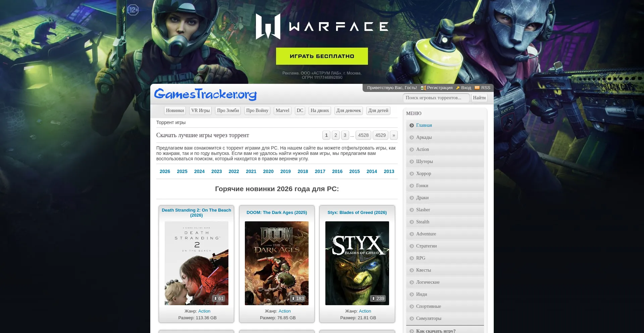Filter games by year 2024
This screenshot has height=333, width=644.
pyautogui.click(x=199, y=171)
